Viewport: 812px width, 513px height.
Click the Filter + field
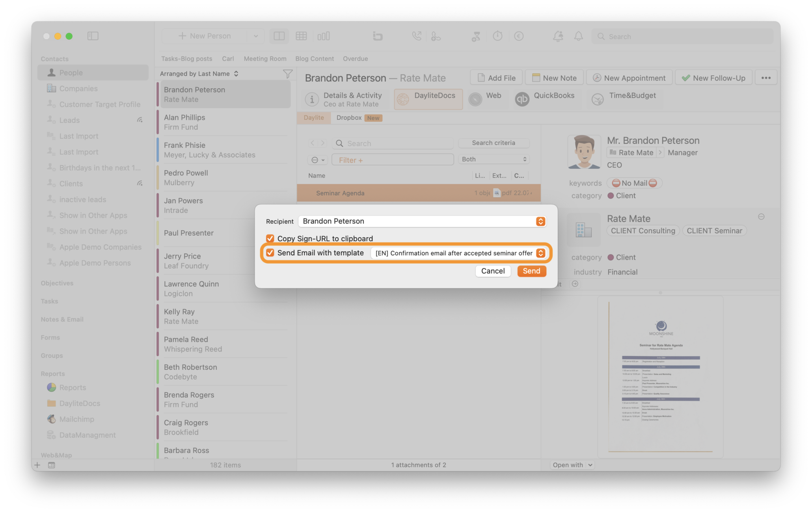click(x=393, y=160)
